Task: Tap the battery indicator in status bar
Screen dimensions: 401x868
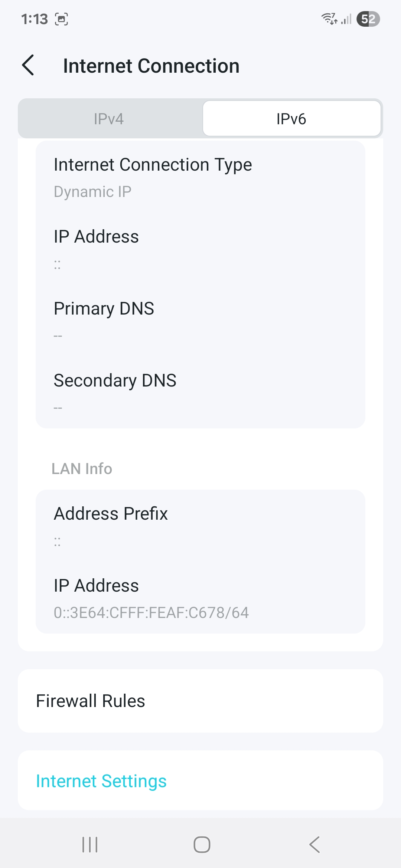Action: pyautogui.click(x=368, y=19)
